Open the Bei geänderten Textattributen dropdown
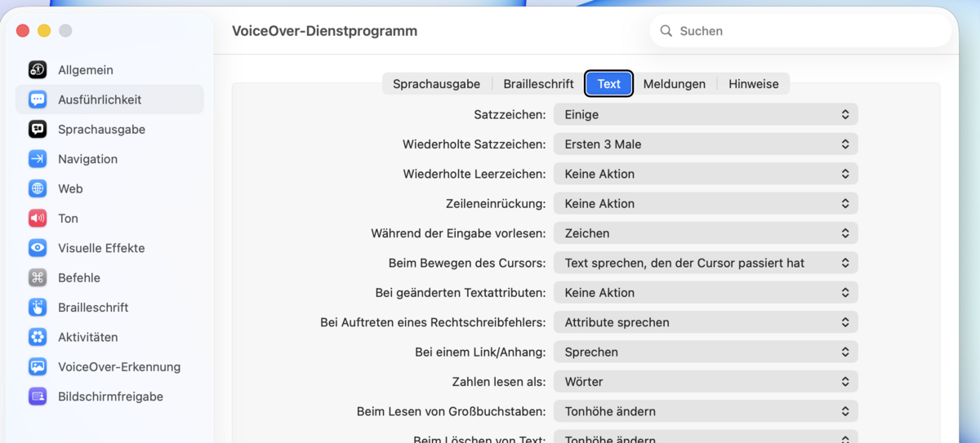The image size is (980, 443). (706, 293)
